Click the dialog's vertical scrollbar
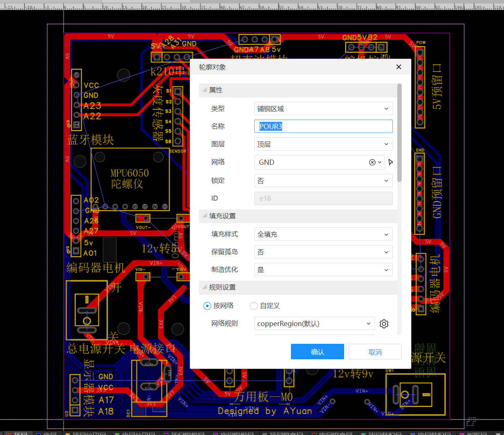Viewport: 504px width, 435px height. click(x=399, y=133)
